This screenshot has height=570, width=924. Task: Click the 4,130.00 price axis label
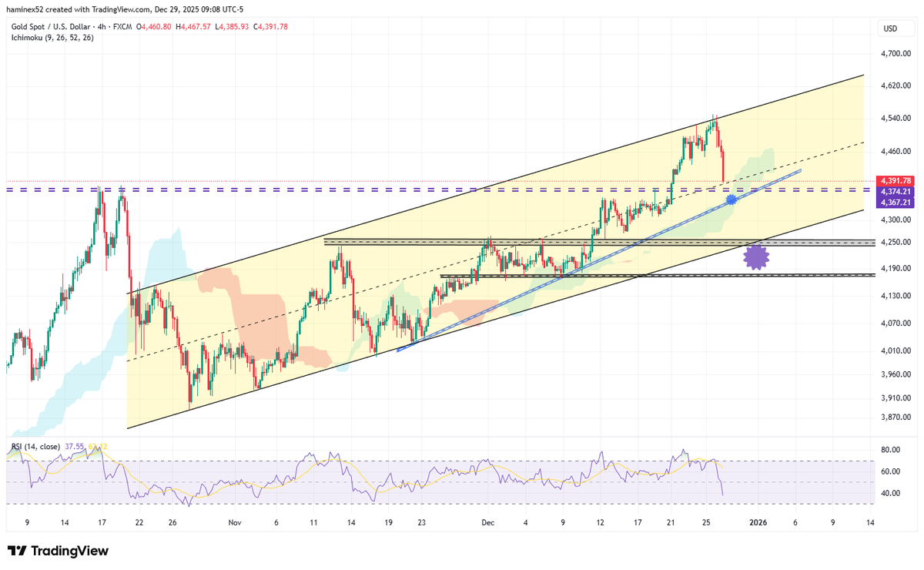898,296
